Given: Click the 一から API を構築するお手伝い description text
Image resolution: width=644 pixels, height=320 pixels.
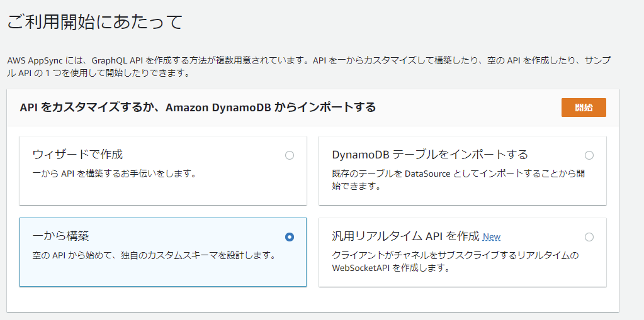Looking at the screenshot, I should [x=114, y=174].
